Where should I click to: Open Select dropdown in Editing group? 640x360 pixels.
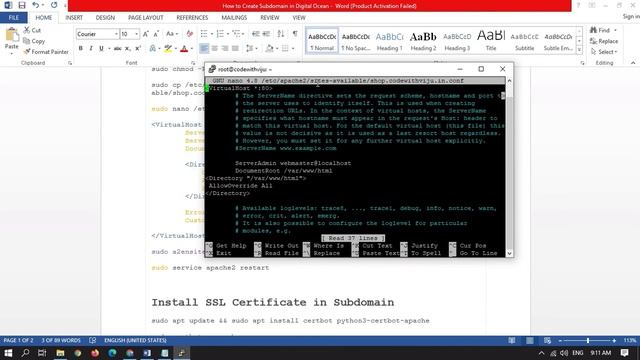click(x=604, y=52)
